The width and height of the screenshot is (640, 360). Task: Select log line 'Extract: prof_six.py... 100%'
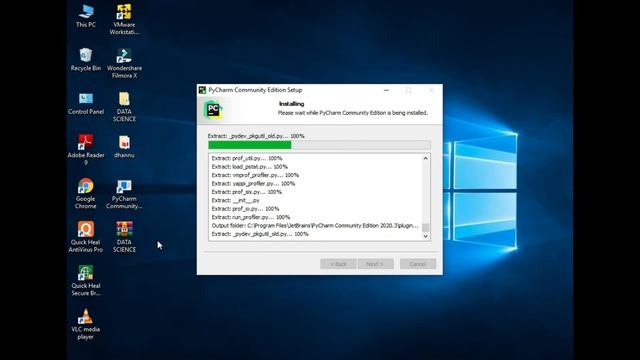point(247,192)
